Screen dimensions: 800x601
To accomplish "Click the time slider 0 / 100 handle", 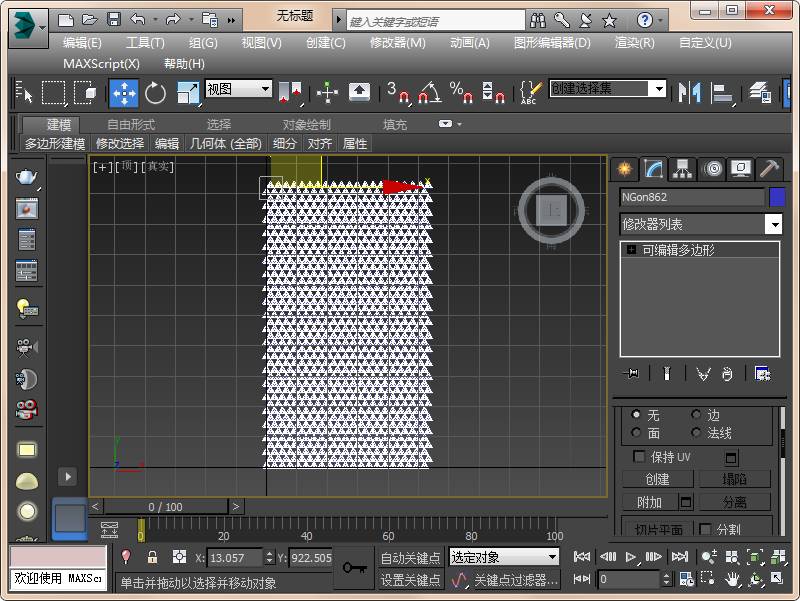I will (166, 507).
